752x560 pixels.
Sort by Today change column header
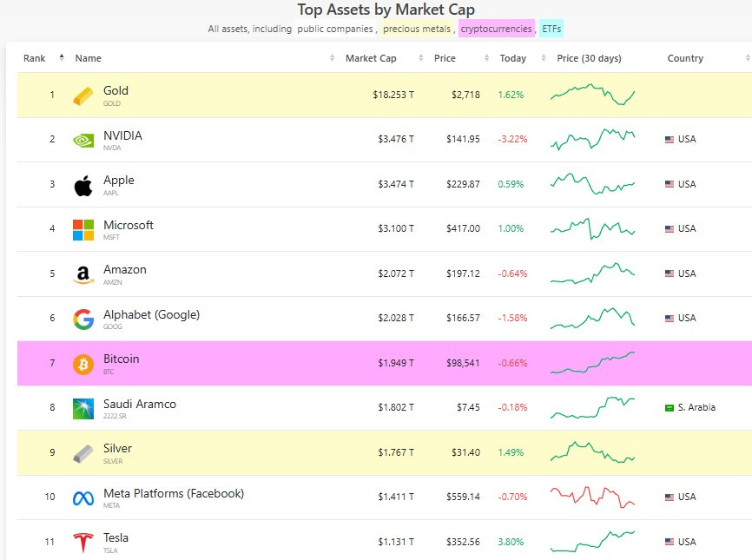513,58
